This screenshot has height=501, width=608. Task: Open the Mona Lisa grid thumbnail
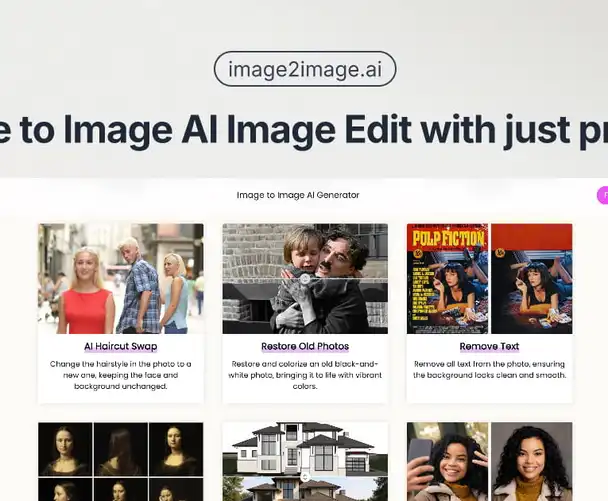click(121, 461)
